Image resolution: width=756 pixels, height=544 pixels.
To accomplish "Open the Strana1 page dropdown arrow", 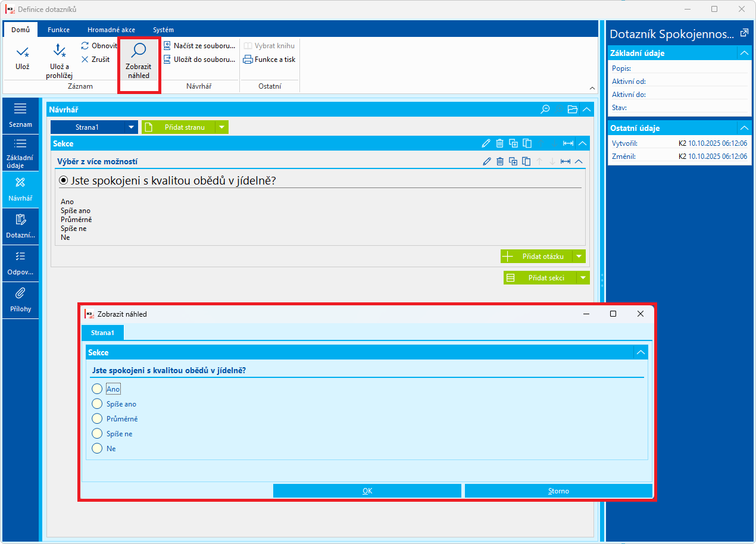I will pos(131,127).
